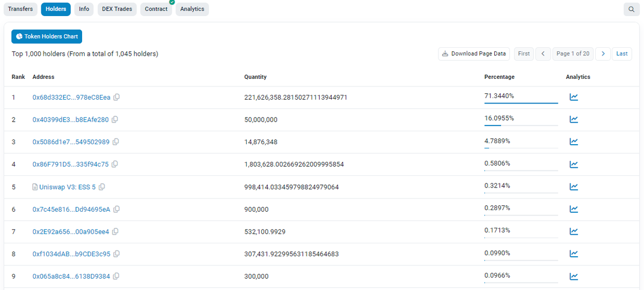Screen dimensions: 644x290
Task: Click the 16.0955% percentage bar
Action: point(521,125)
